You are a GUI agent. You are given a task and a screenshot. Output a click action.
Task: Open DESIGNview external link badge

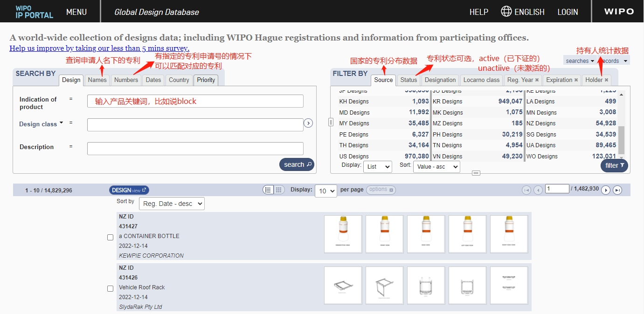[129, 190]
